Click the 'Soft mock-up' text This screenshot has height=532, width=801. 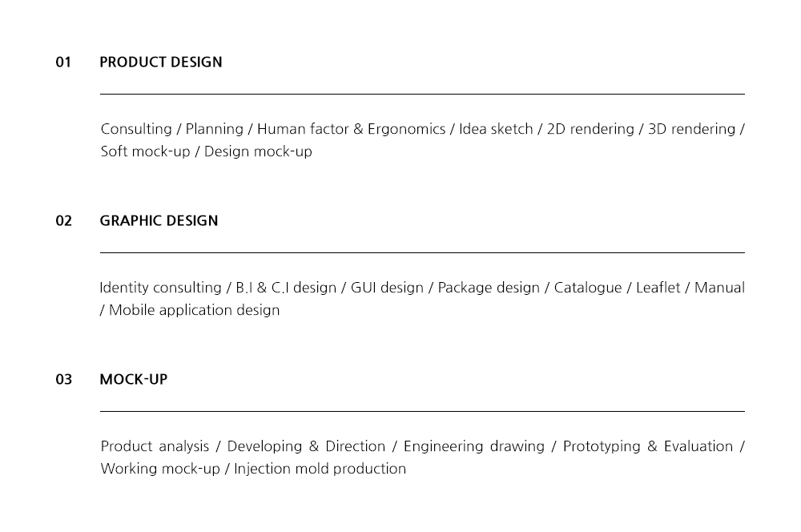(145, 151)
